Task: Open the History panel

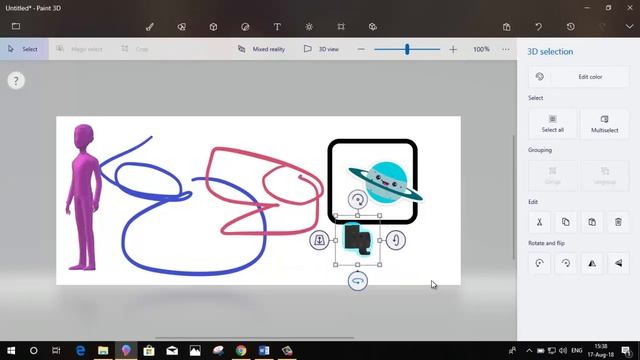Action: 571,27
